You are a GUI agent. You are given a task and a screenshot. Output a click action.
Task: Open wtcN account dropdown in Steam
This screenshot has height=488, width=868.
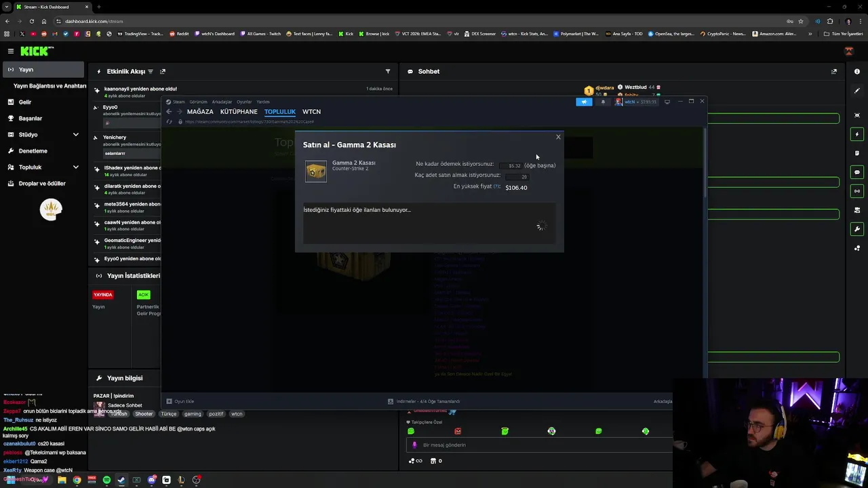pos(636,102)
